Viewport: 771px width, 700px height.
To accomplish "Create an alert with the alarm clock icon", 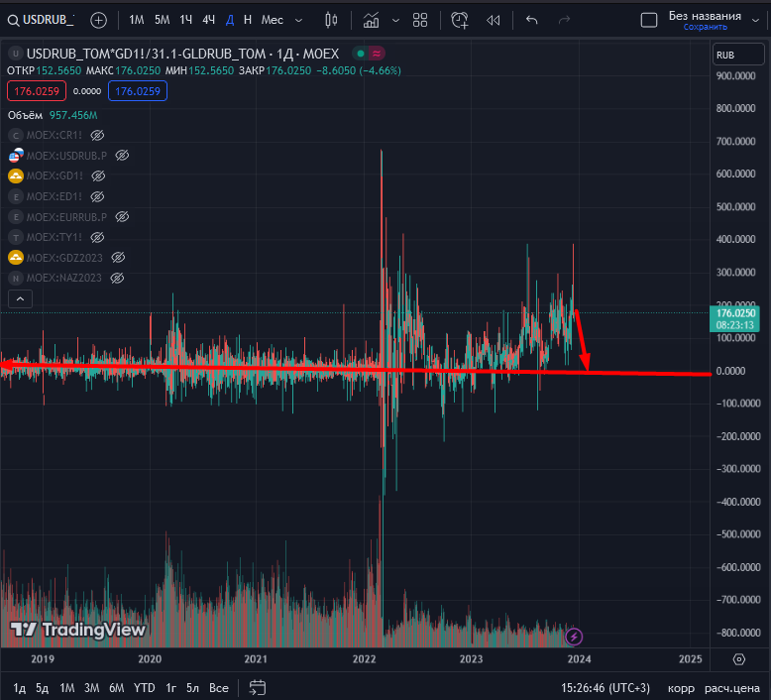I will click(x=459, y=20).
